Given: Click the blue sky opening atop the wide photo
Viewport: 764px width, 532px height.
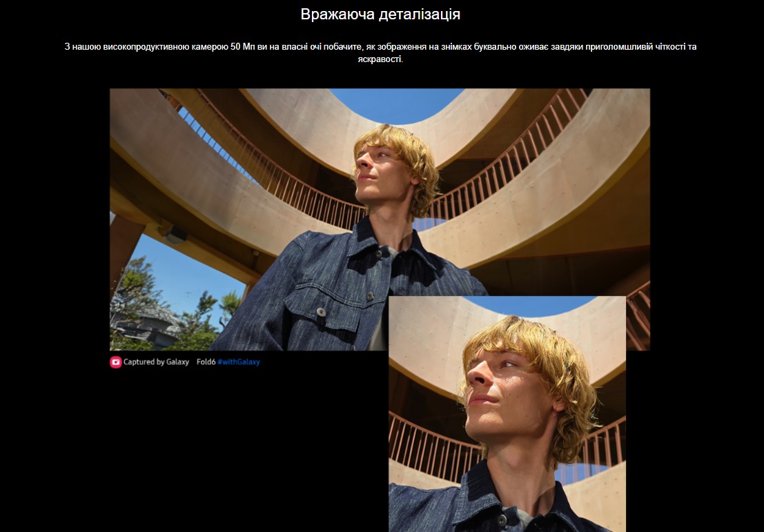Looking at the screenshot, I should (x=397, y=105).
